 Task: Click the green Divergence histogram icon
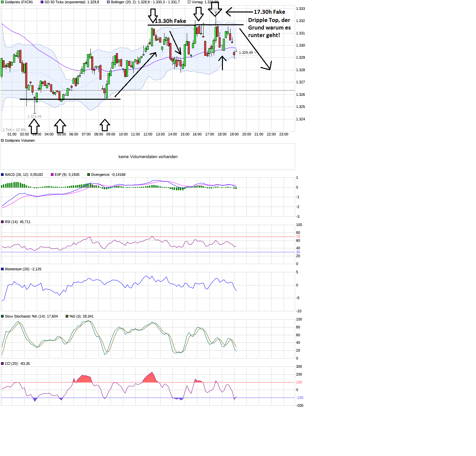pos(88,174)
